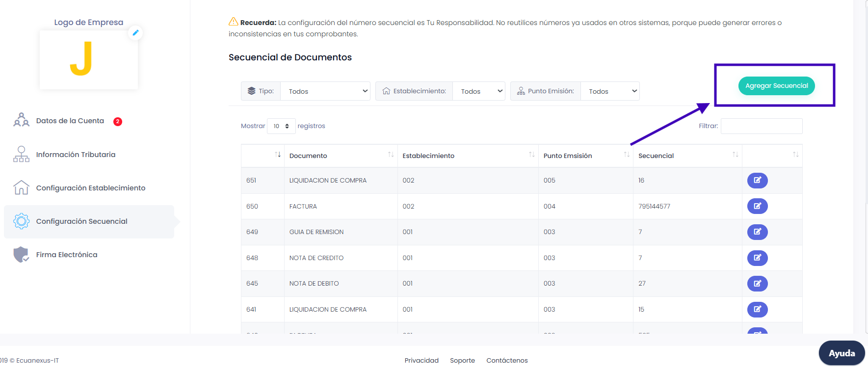Open the Contáctenos footer link
The width and height of the screenshot is (868, 371).
tap(507, 360)
